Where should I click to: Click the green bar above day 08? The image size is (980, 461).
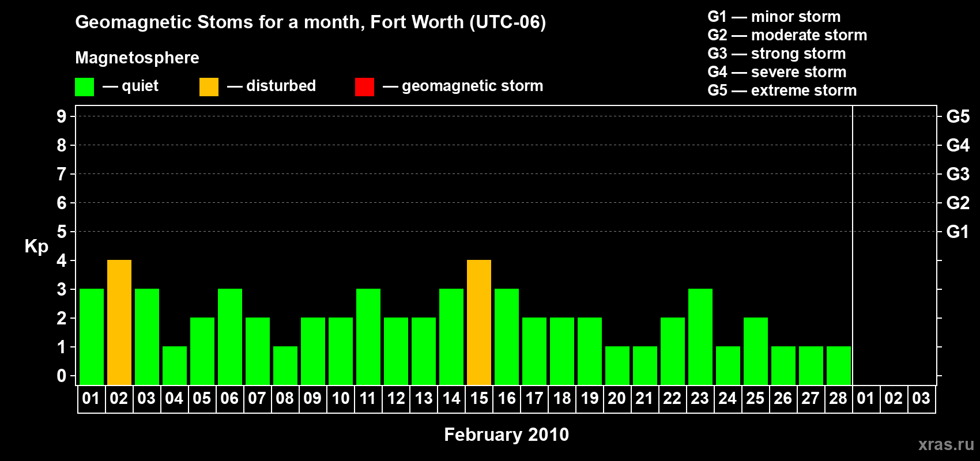click(x=285, y=365)
